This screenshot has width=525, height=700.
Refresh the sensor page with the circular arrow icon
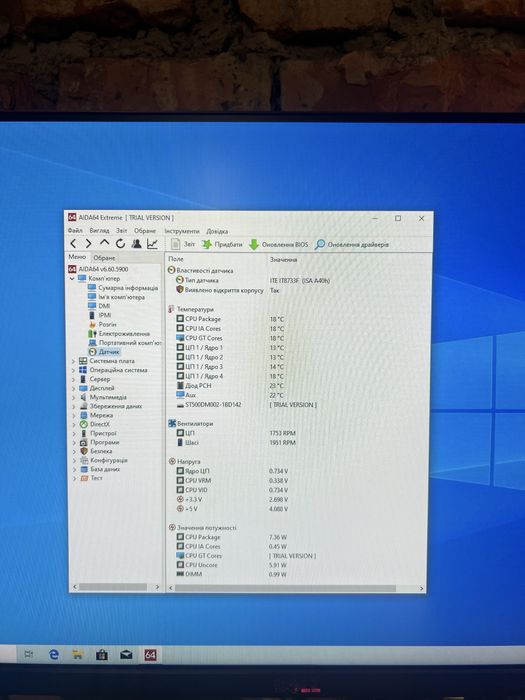[x=120, y=244]
